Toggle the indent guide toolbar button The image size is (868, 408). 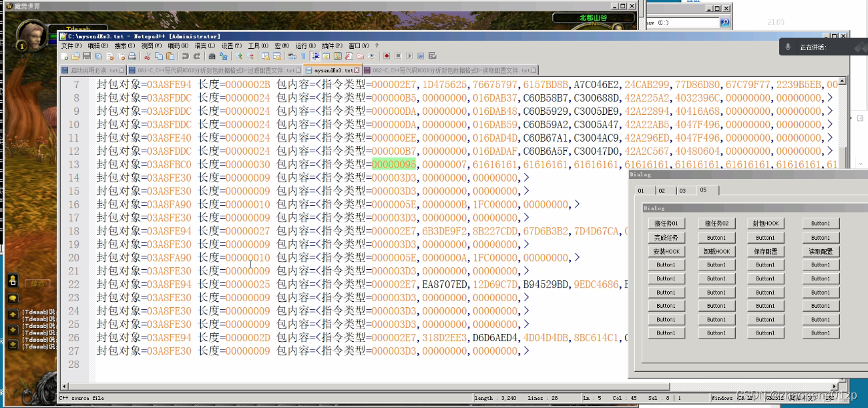tap(314, 56)
